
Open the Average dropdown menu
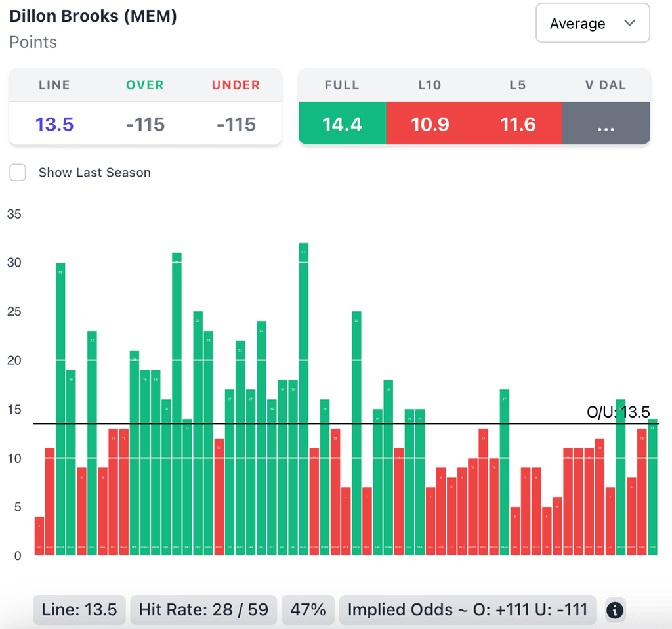pyautogui.click(x=593, y=24)
